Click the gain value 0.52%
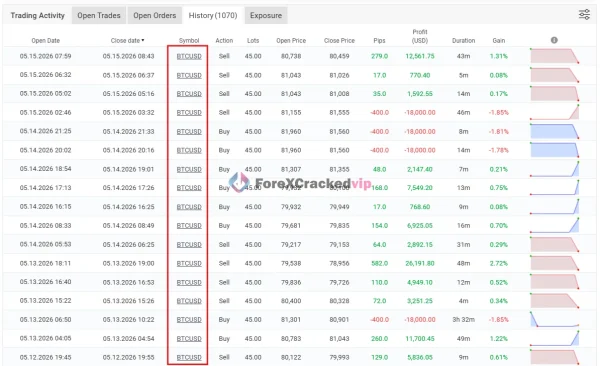Image resolution: width=600 pixels, height=366 pixels. [x=499, y=283]
